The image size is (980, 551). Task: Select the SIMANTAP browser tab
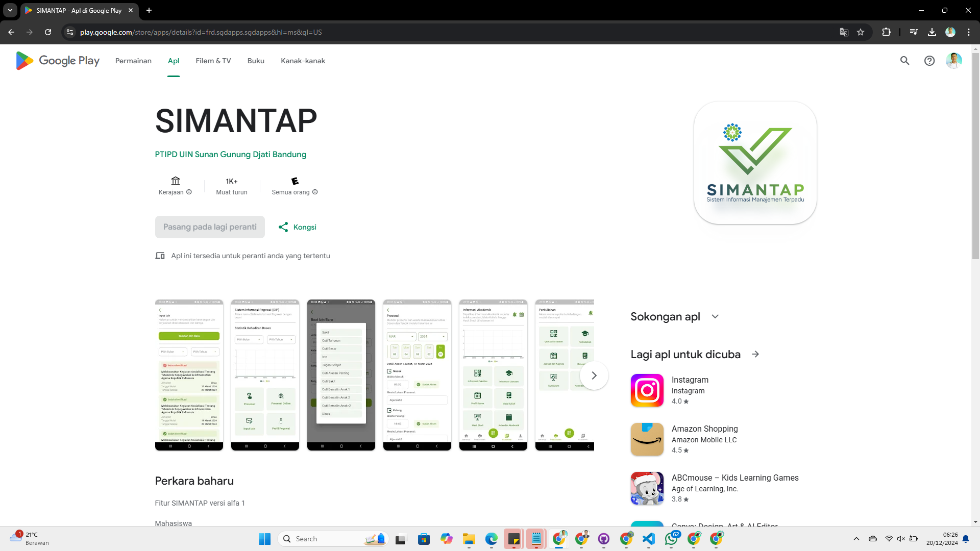(79, 10)
